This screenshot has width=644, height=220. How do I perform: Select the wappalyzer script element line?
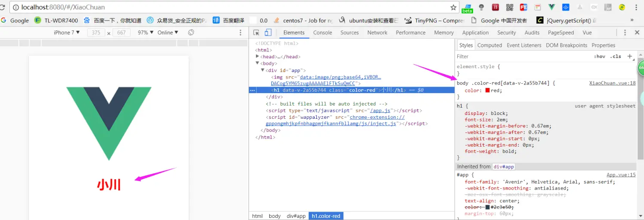pos(346,120)
